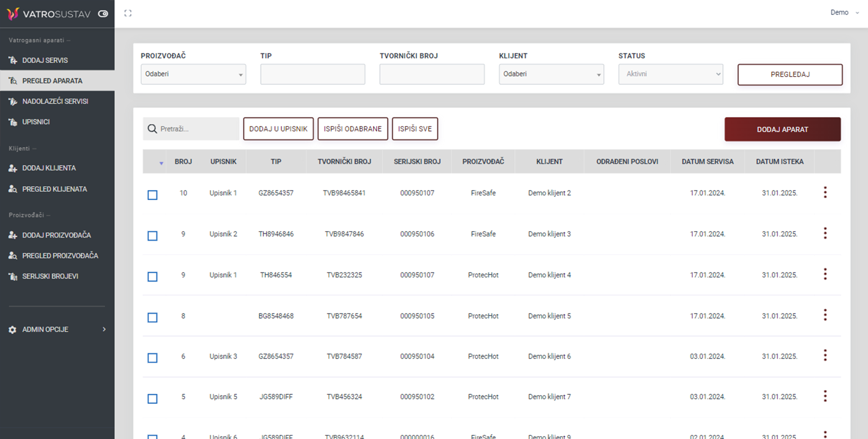868x439 pixels.
Task: Click the magnifier icon in search box
Action: 152,129
